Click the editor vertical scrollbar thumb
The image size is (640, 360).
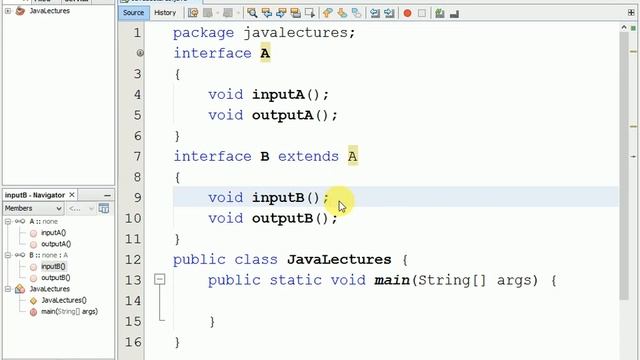point(624,165)
